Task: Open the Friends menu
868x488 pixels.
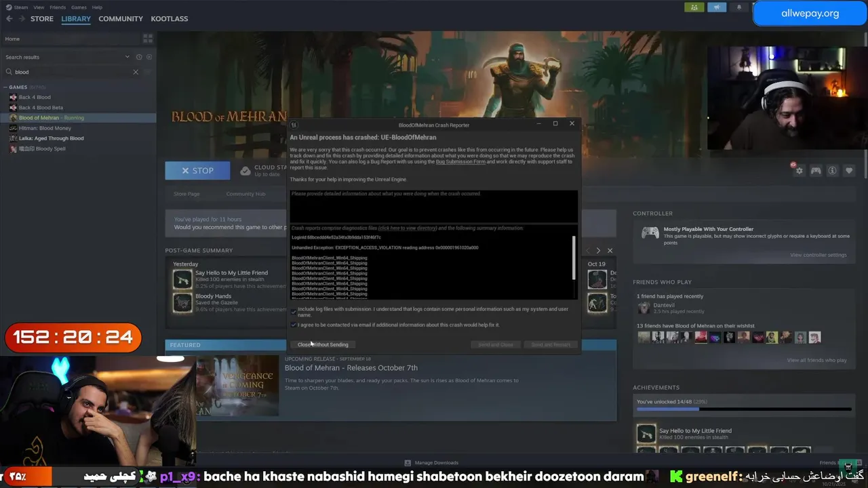Action: click(58, 7)
